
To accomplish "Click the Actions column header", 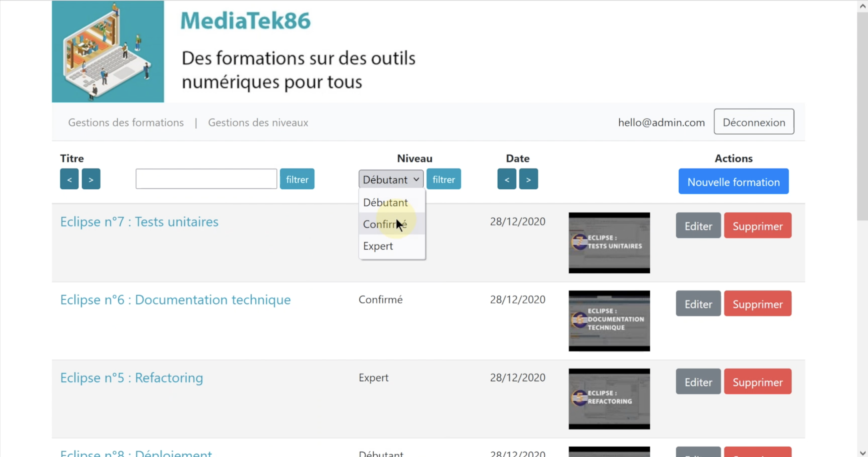I will (734, 158).
